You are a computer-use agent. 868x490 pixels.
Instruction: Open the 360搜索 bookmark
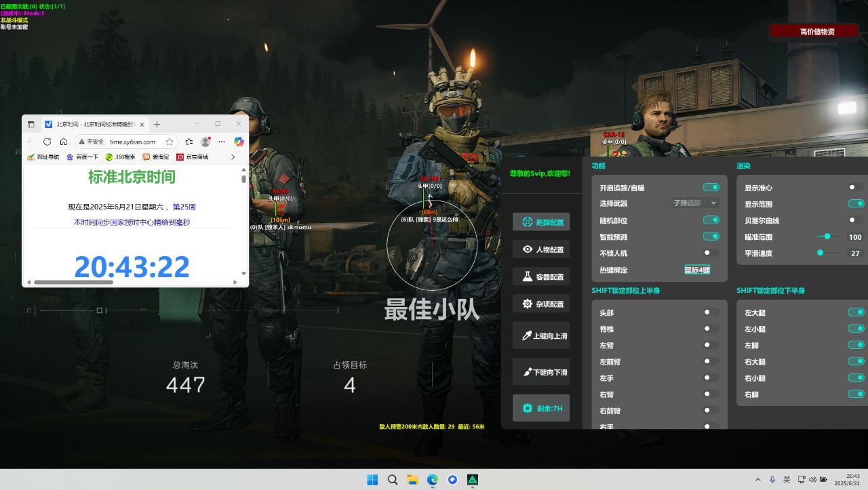pyautogui.click(x=120, y=157)
